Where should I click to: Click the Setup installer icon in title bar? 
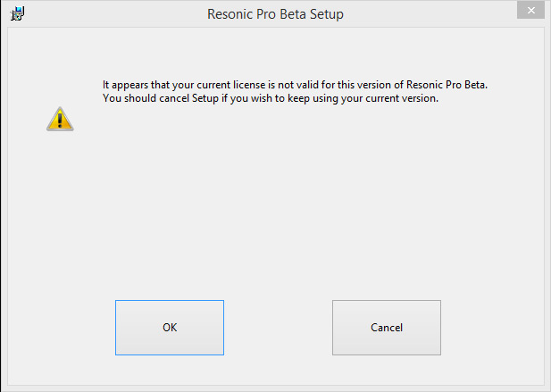pyautogui.click(x=17, y=14)
